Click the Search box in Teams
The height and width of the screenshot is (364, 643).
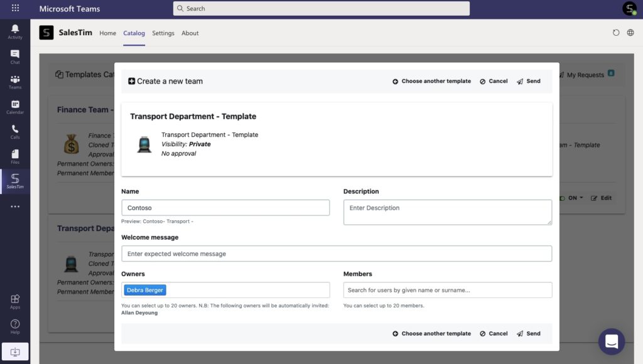point(321,8)
